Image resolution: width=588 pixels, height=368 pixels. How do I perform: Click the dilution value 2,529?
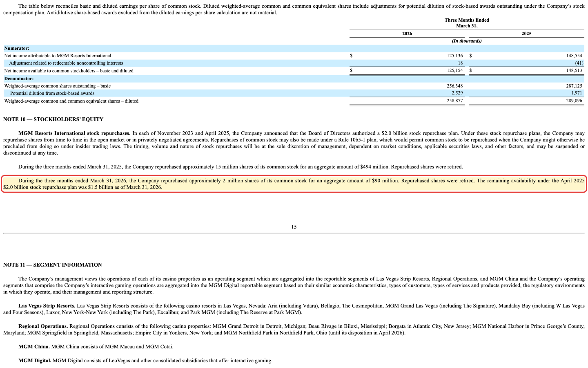pos(457,93)
